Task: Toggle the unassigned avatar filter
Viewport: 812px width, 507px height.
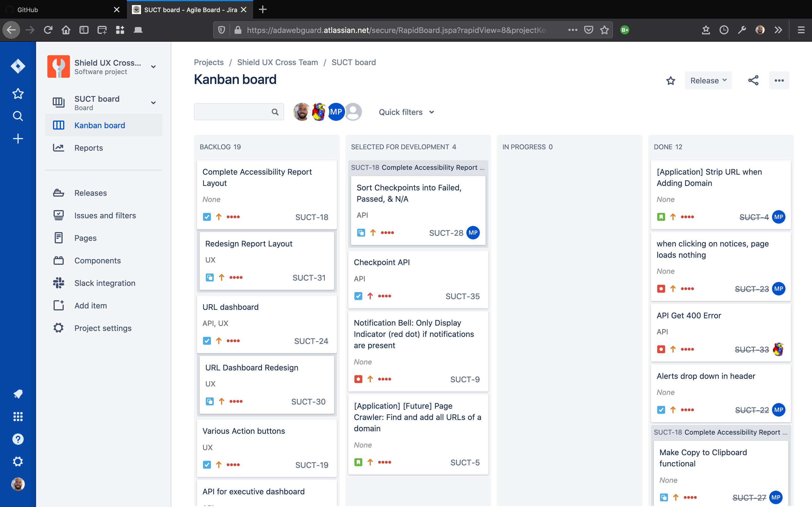Action: pyautogui.click(x=353, y=112)
